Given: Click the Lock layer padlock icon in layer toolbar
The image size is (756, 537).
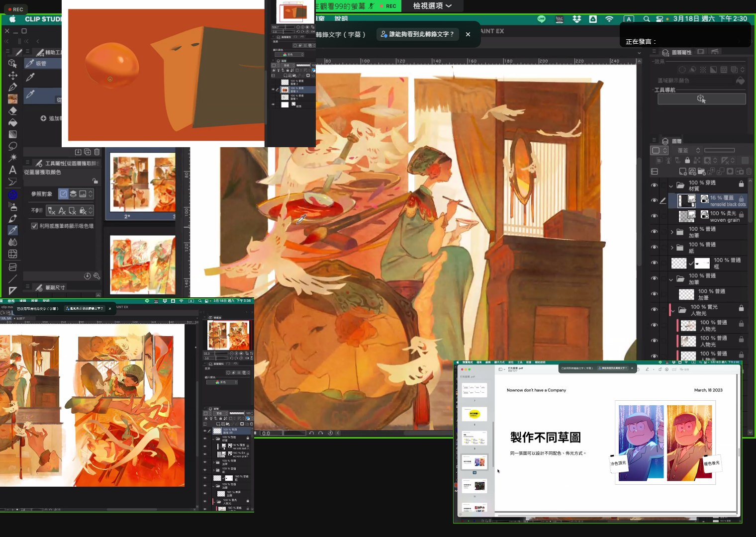Looking at the screenshot, I should (687, 161).
